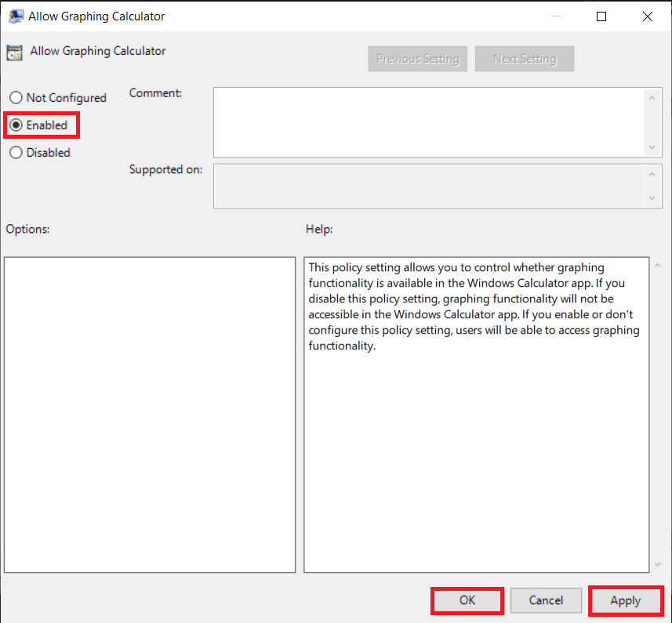Image resolution: width=672 pixels, height=623 pixels.
Task: Click the Supported on scroll down arrow
Action: pos(652,198)
